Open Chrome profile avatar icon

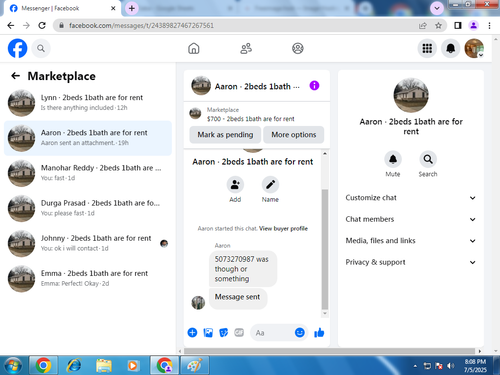point(473,25)
